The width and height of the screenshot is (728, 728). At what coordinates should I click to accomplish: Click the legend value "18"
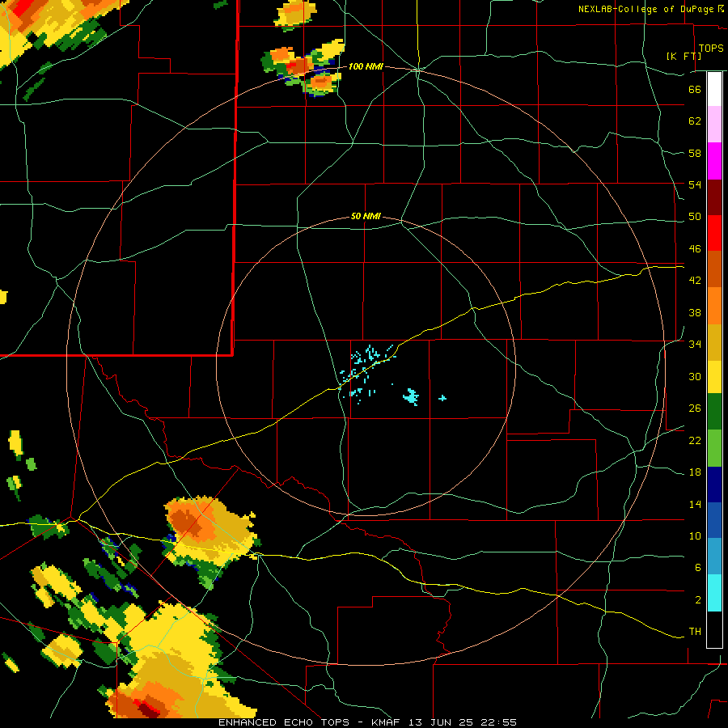pyautogui.click(x=695, y=472)
